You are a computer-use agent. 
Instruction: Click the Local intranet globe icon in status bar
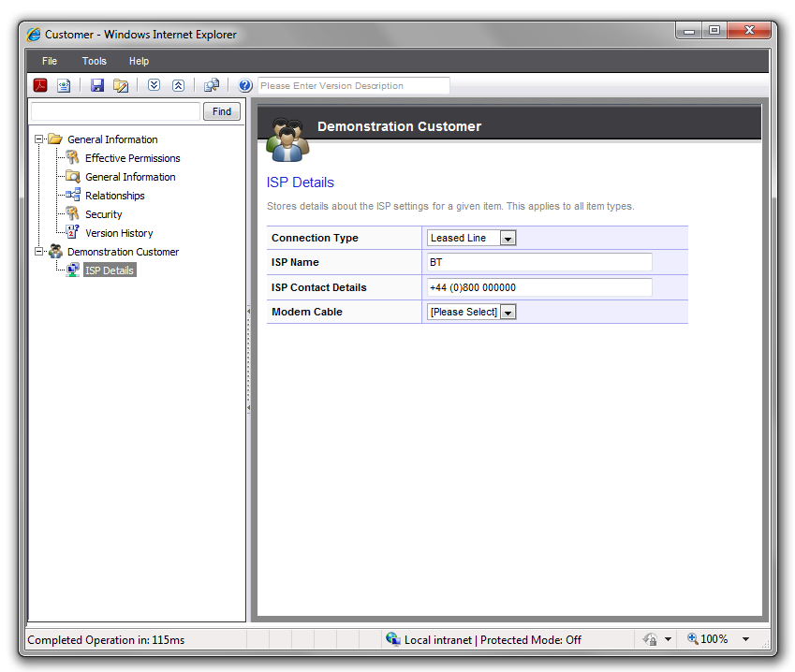click(x=393, y=639)
